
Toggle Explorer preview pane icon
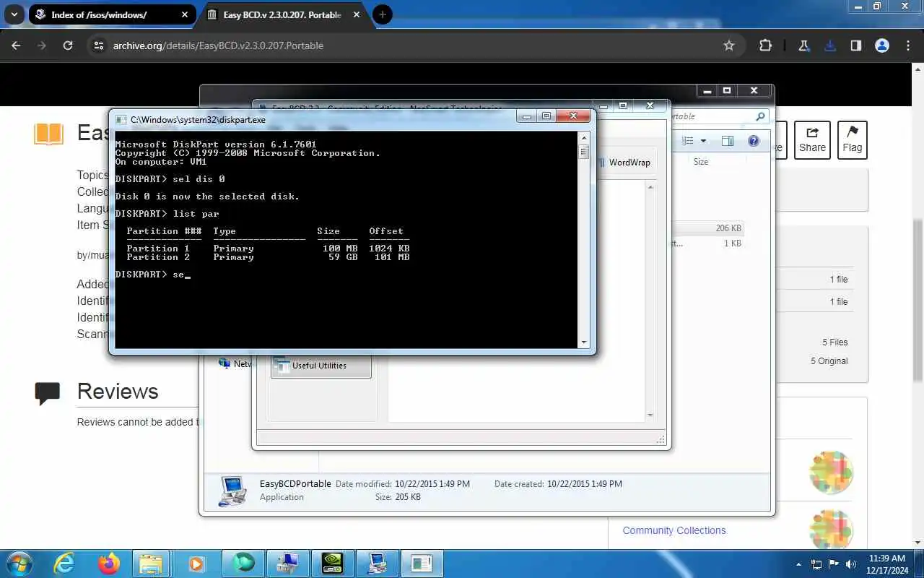(x=728, y=141)
